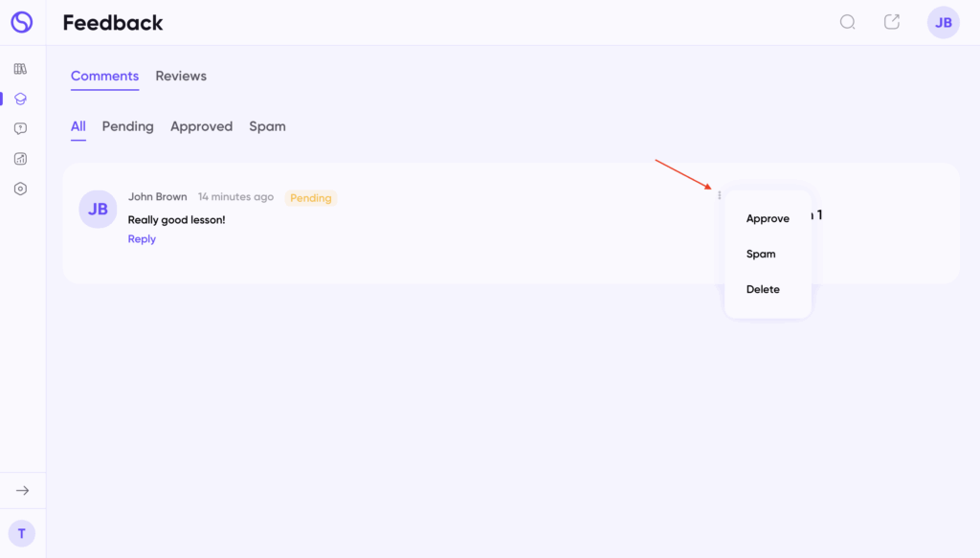Show the Spam filter tab
980x558 pixels.
click(267, 126)
